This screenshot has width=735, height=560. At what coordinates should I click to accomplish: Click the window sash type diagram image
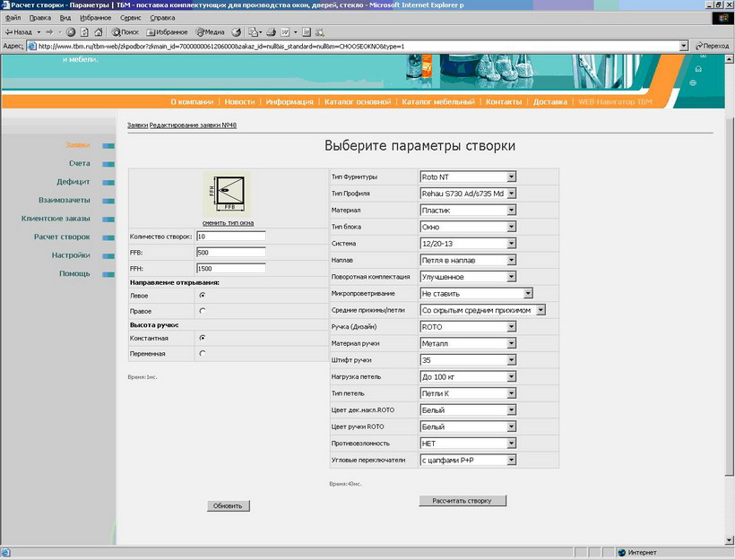coord(226,192)
